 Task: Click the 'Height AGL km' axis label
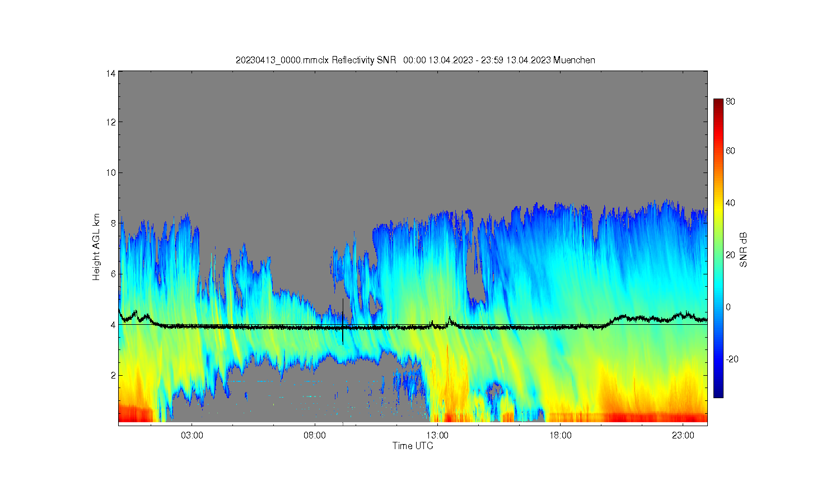pos(96,247)
